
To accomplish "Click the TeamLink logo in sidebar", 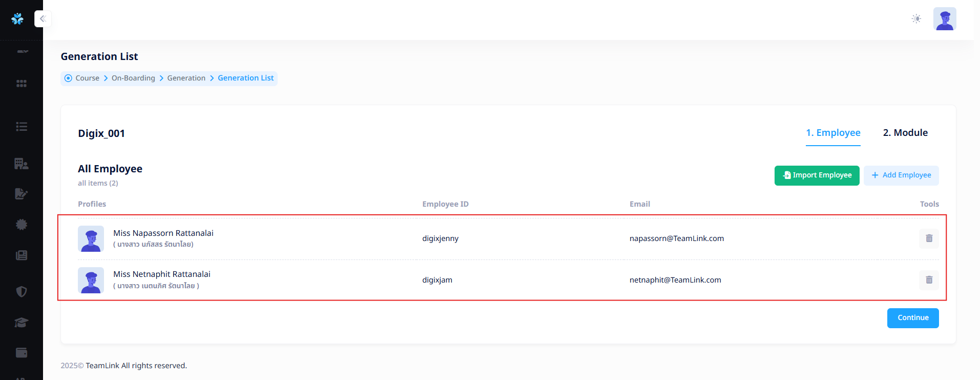I will point(17,19).
